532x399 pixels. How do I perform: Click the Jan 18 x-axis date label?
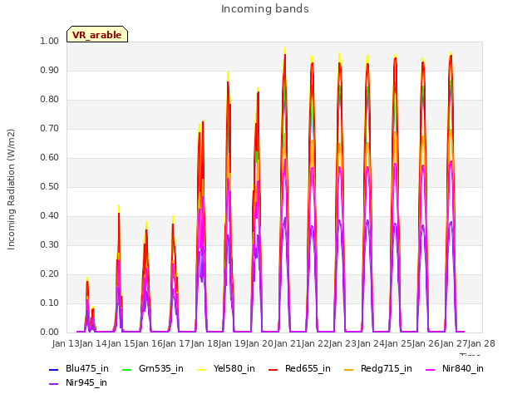[x=204, y=343]
